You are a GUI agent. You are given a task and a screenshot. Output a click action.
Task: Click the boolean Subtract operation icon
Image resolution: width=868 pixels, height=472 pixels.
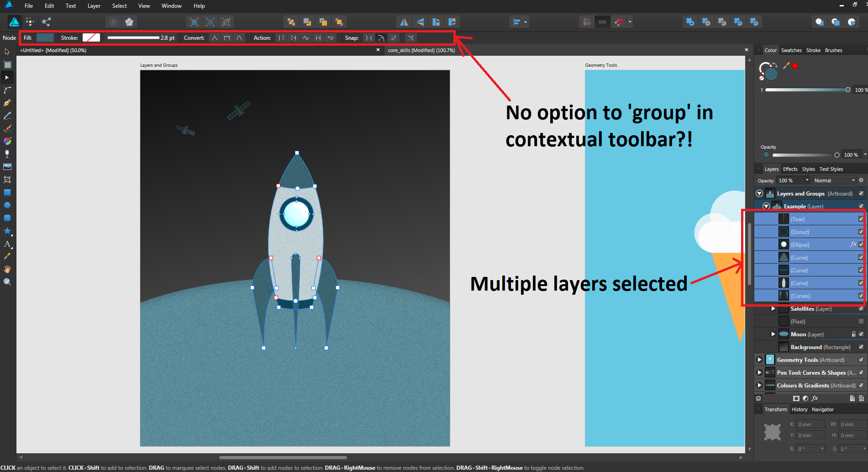[706, 21]
